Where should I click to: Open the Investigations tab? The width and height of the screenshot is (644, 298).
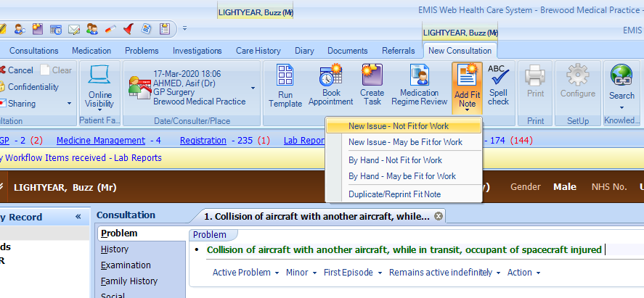(197, 51)
